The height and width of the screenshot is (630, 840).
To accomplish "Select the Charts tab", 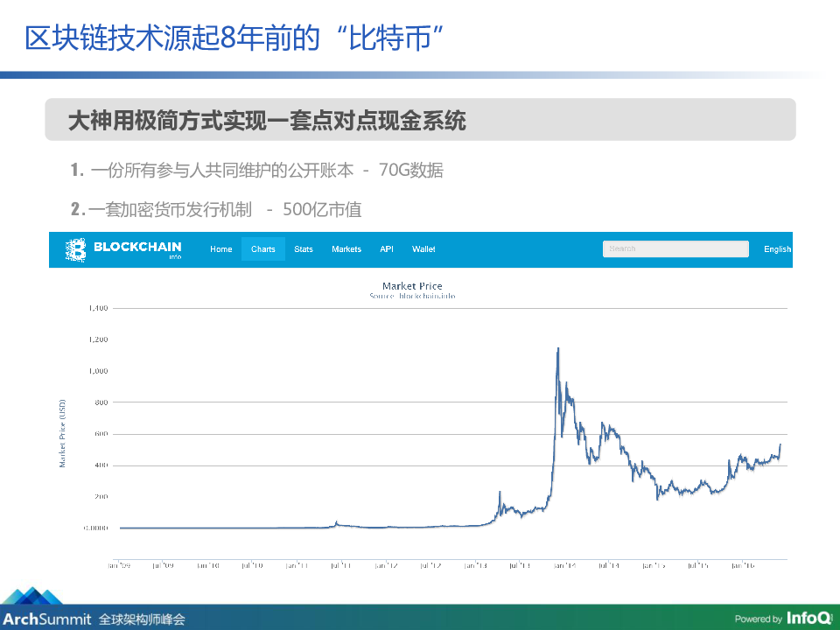I will click(263, 249).
